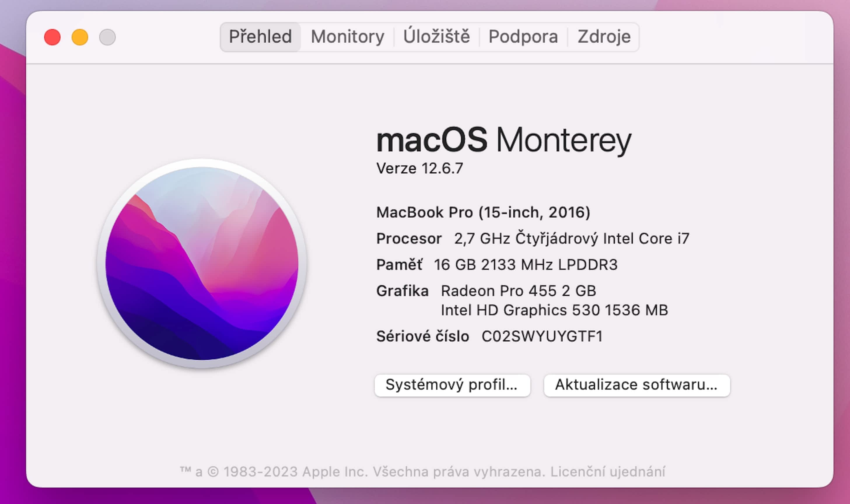Click the Paměť 16 GB memory line
Screen dimensions: 850x504
(496, 265)
